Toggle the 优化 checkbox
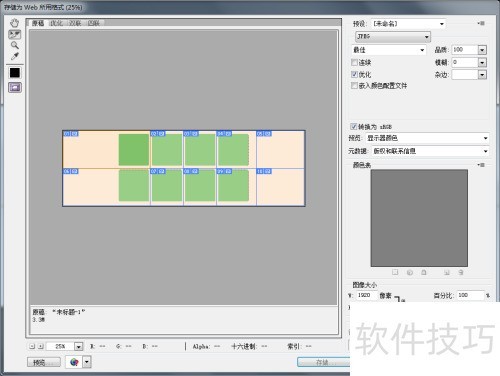This screenshot has height=376, width=500. click(x=354, y=74)
